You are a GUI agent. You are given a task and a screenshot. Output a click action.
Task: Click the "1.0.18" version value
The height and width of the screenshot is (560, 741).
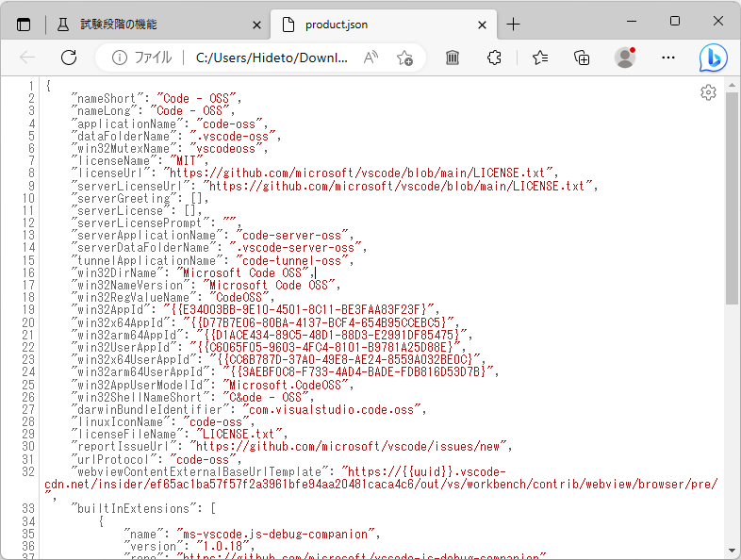(222, 546)
